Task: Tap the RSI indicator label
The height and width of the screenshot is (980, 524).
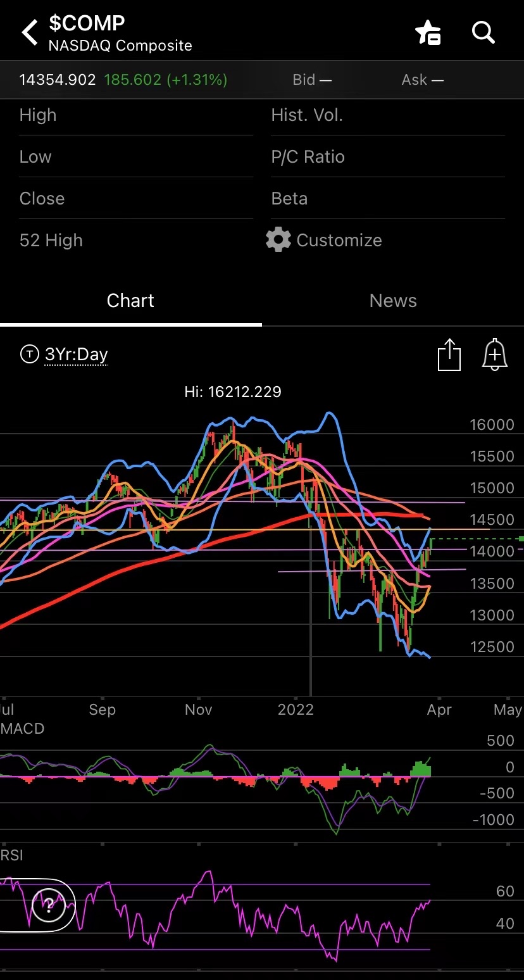Action: point(12,855)
